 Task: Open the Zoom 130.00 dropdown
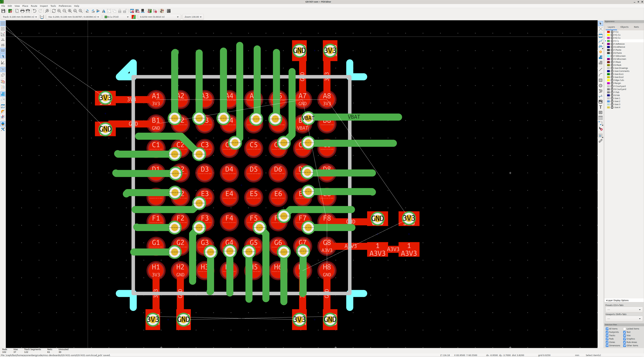coord(193,17)
